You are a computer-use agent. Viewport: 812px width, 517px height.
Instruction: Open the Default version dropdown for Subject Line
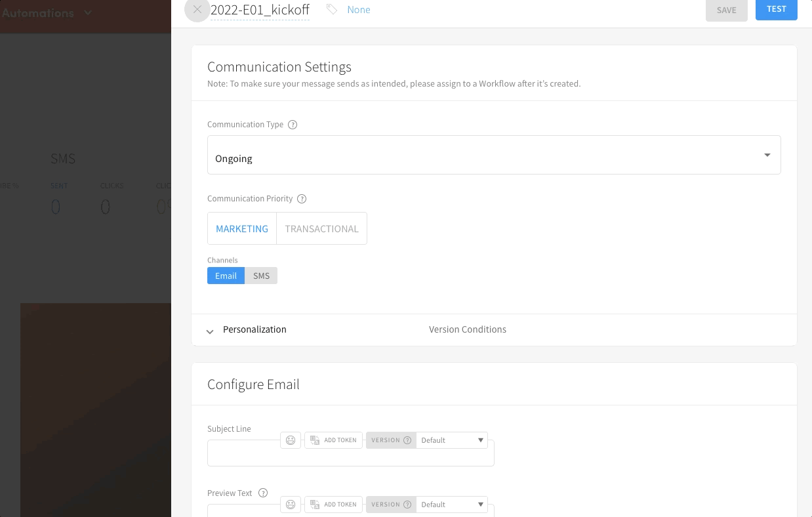click(451, 440)
